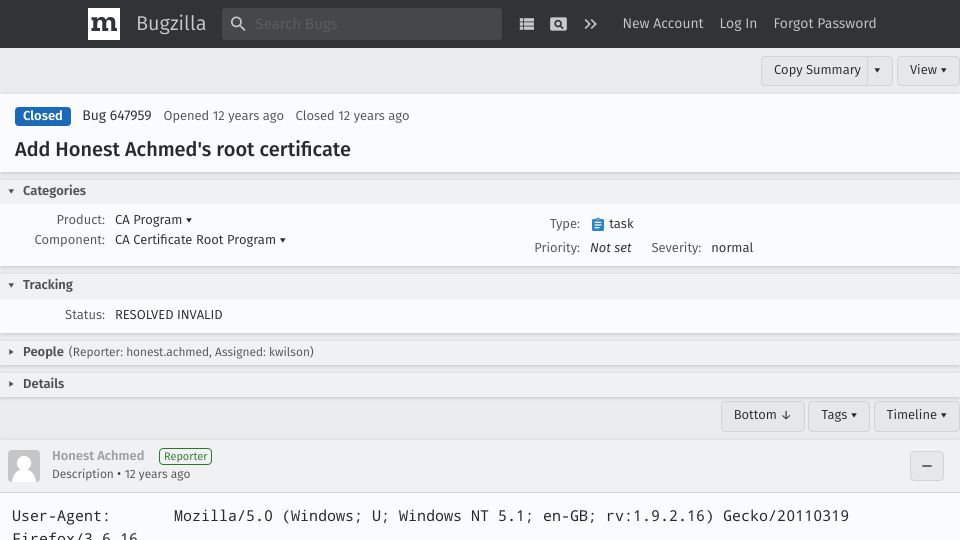Click the Mozilla 'm' logo
Screen dimensions: 960x540
[x=103, y=24]
